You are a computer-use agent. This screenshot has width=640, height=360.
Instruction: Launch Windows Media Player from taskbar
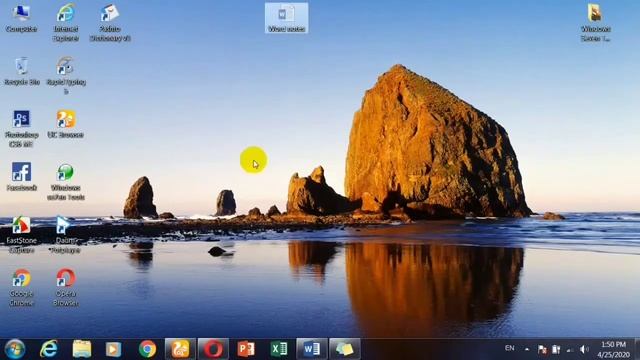point(113,349)
